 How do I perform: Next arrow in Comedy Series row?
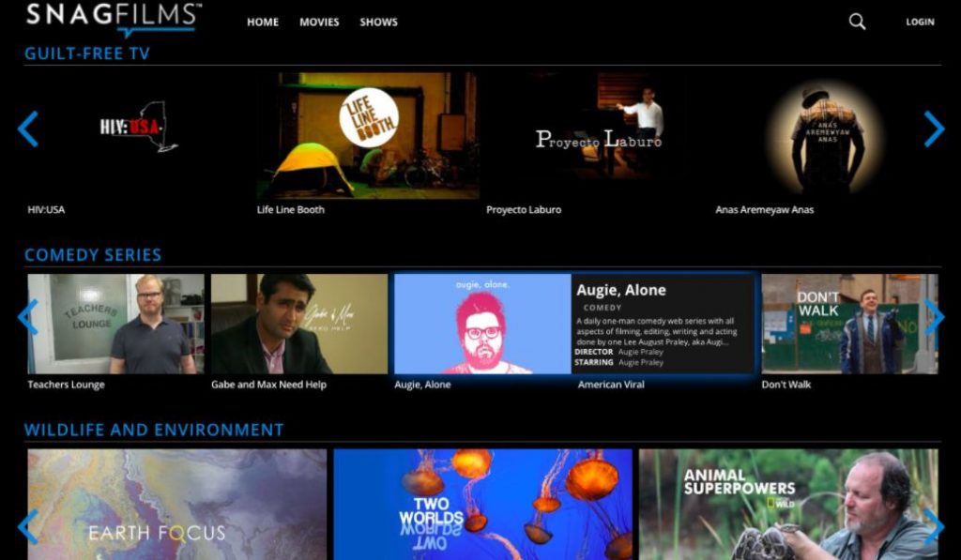(x=934, y=317)
